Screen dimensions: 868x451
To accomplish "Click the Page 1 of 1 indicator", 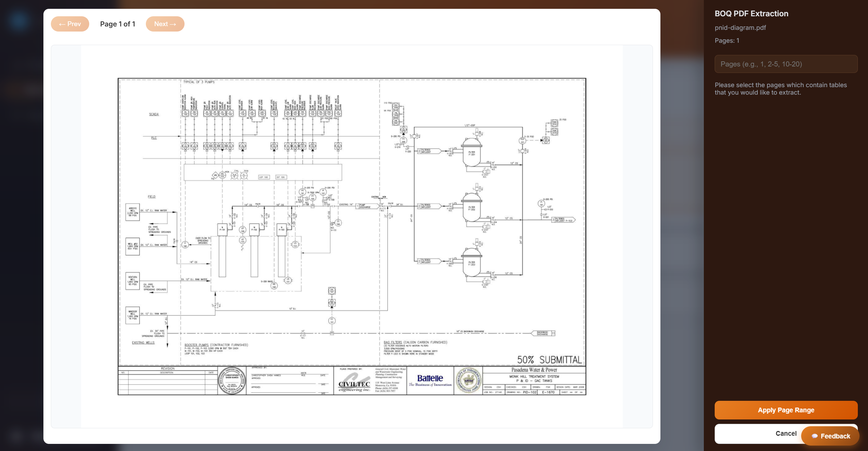I will click(x=117, y=24).
